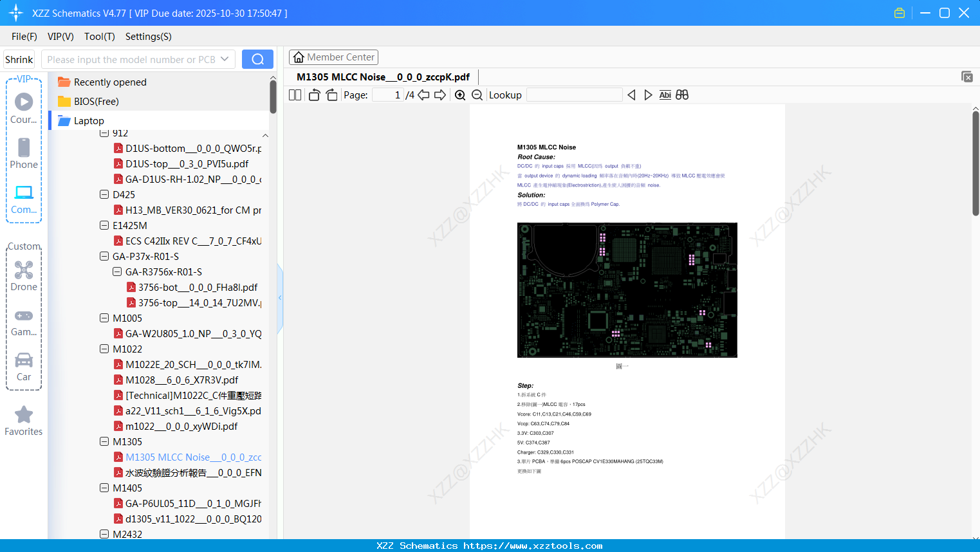980x552 pixels.
Task: Collapse the E1425M tree node
Action: [104, 225]
